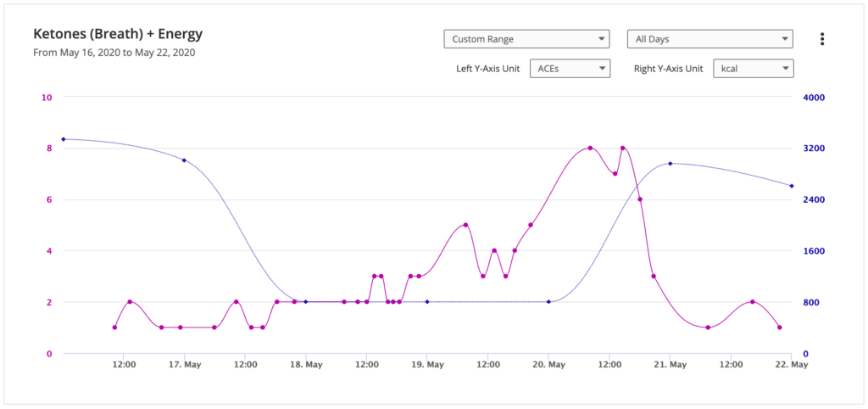Screen dimensions: 868x409
Task: Click the blue energy point at 20. May
Action: (548, 301)
